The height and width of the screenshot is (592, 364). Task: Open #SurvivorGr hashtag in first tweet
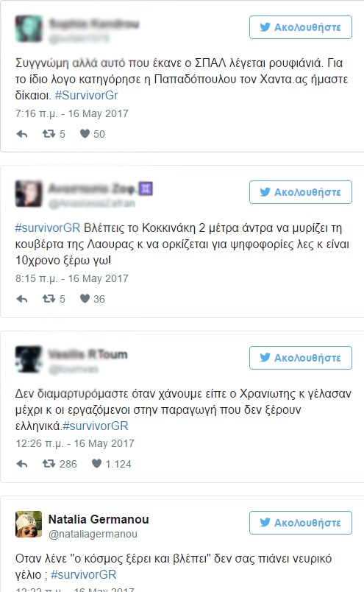86,95
